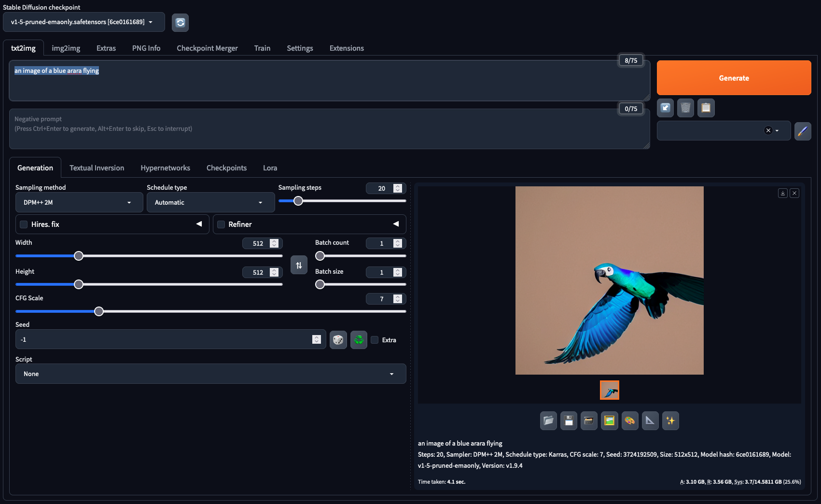Click the generated blue parrot image
Viewport: 821px width, 504px height.
(609, 280)
